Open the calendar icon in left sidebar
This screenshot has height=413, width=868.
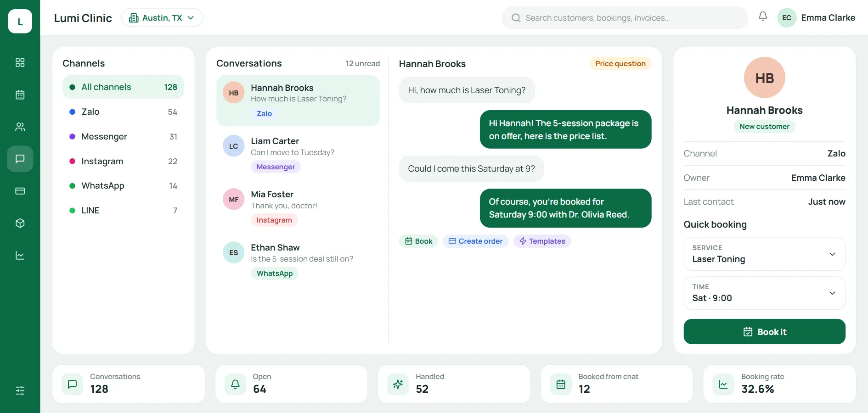[x=20, y=95]
